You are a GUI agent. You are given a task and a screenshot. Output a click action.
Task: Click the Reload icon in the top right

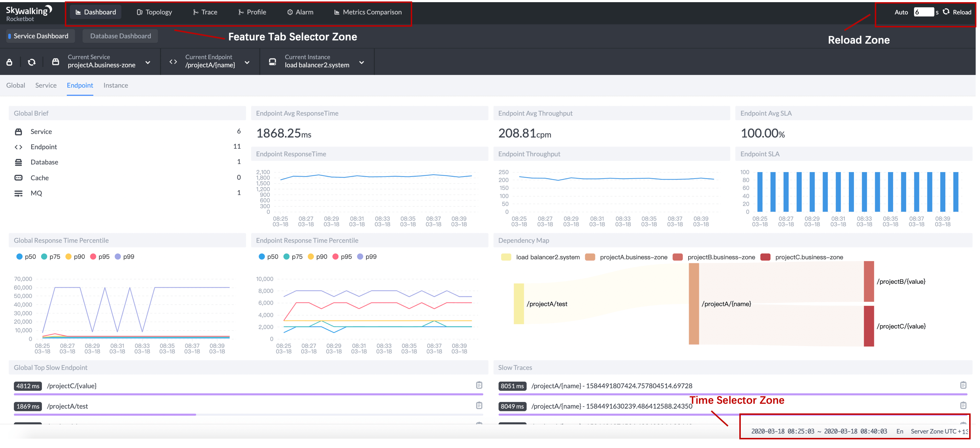946,12
